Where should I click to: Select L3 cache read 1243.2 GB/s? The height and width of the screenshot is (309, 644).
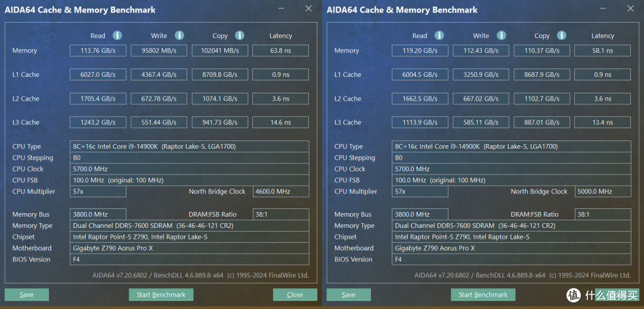point(98,122)
